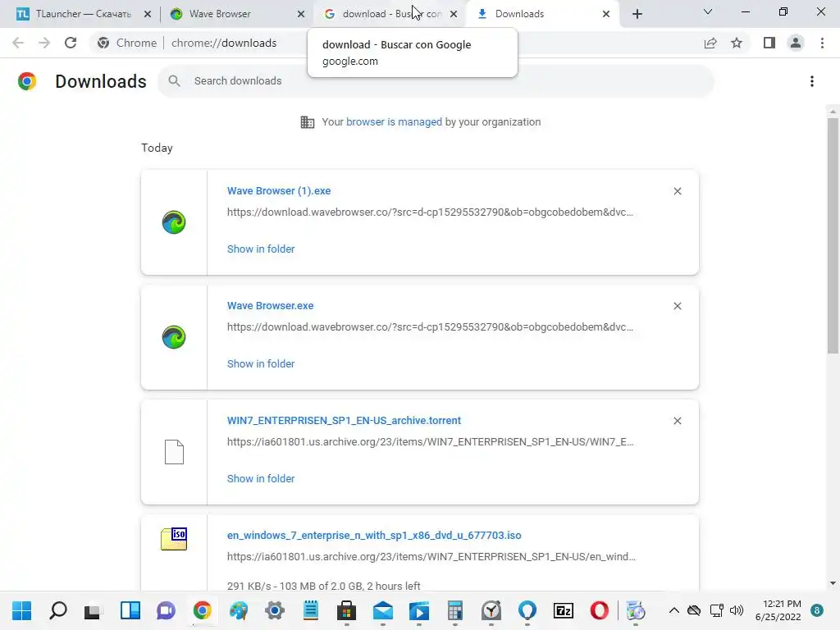840x630 pixels.
Task: Expand the hidden system tray icons
Action: tap(674, 610)
